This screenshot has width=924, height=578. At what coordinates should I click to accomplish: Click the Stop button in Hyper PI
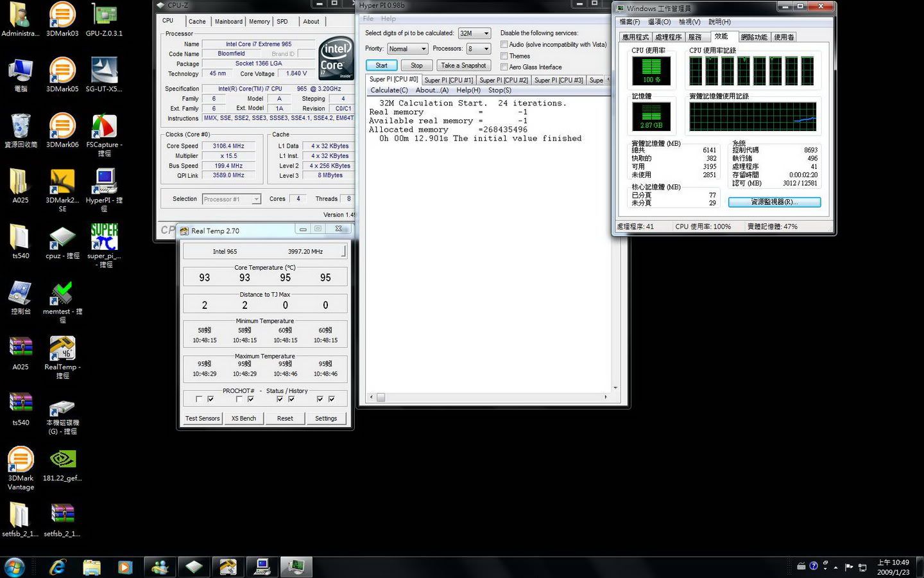(416, 66)
